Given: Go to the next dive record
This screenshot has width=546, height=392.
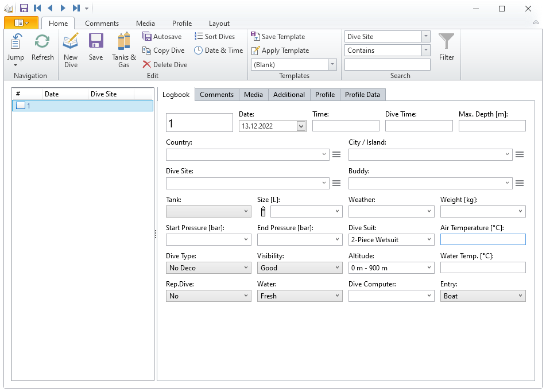Looking at the screenshot, I should coord(63,8).
